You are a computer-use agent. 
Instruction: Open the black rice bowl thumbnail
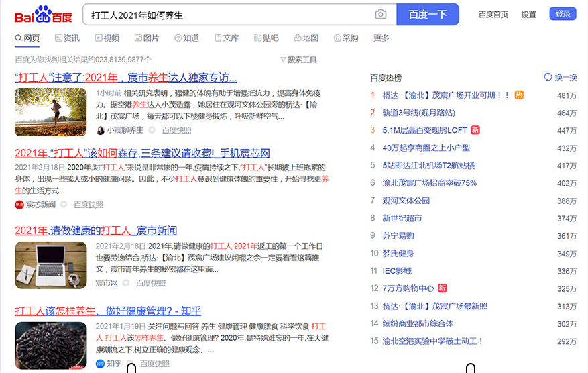point(51,345)
